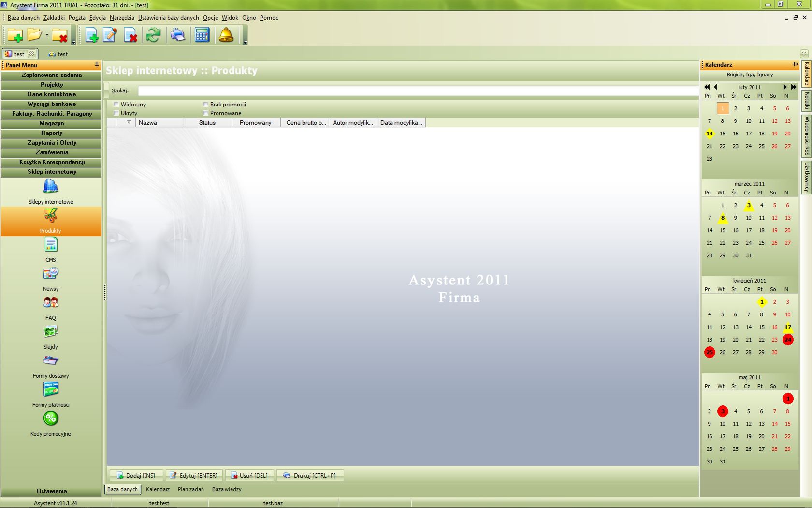Expand the open-folder dropdown arrow
Image resolution: width=812 pixels, height=508 pixels.
tap(47, 35)
